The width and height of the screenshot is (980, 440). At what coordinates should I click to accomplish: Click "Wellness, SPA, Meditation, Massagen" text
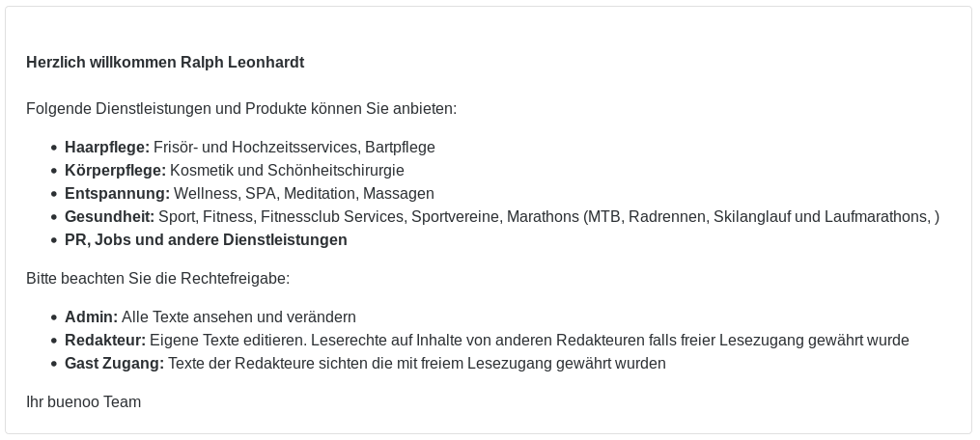pos(303,194)
